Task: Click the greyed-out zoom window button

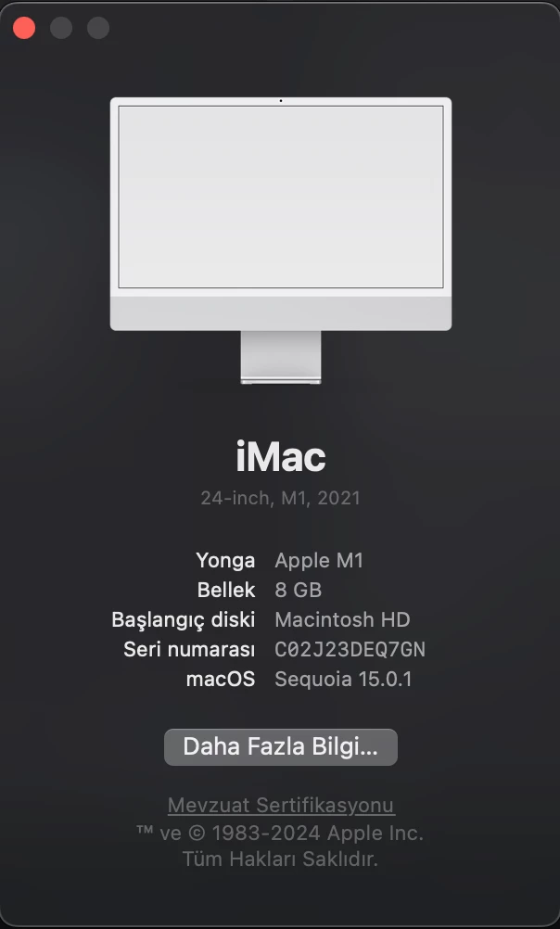Action: pos(97,28)
